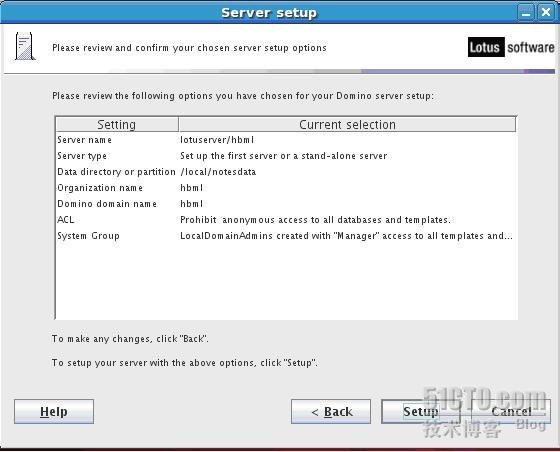Viewport: 560px width, 452px height.
Task: Select the ACL row label
Action: [x=66, y=220]
